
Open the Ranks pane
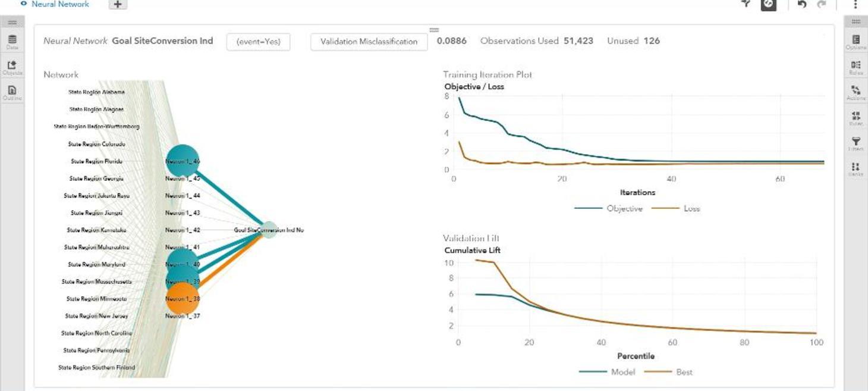click(x=856, y=169)
